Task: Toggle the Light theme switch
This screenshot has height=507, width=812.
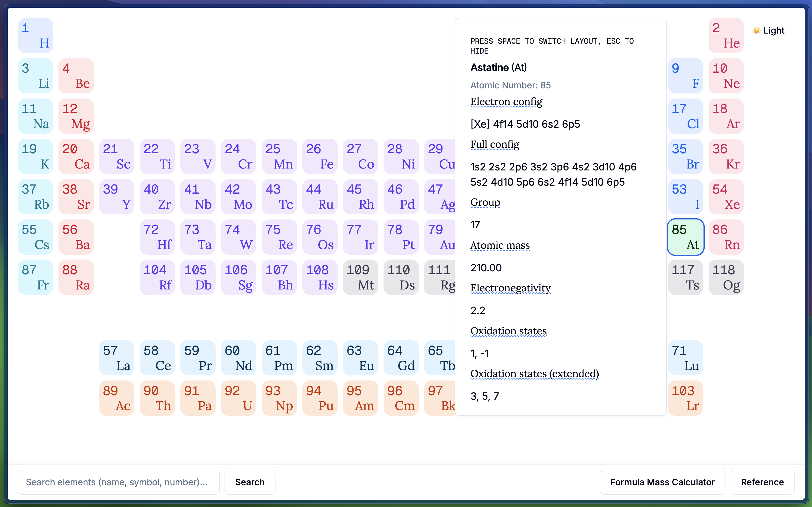Action: point(768,30)
